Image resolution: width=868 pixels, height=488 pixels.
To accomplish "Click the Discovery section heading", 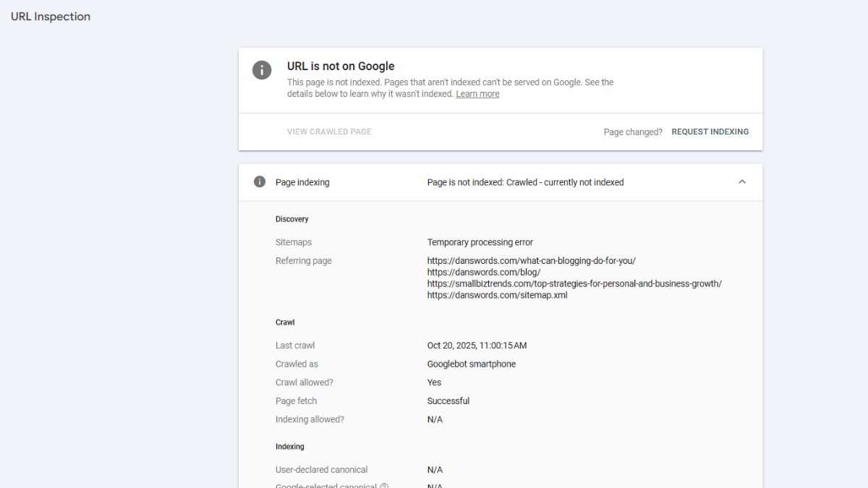I will [x=292, y=219].
